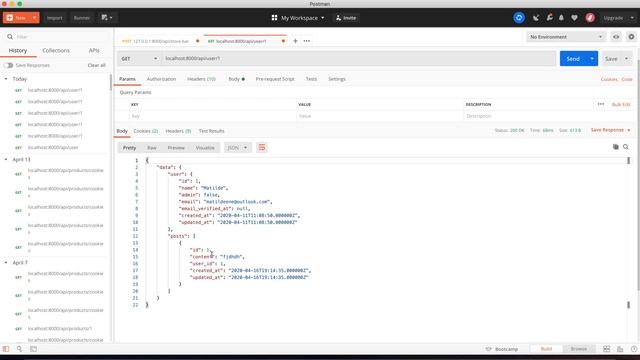Open the GET method dropdown
This screenshot has height=360, width=640.
pyautogui.click(x=139, y=58)
